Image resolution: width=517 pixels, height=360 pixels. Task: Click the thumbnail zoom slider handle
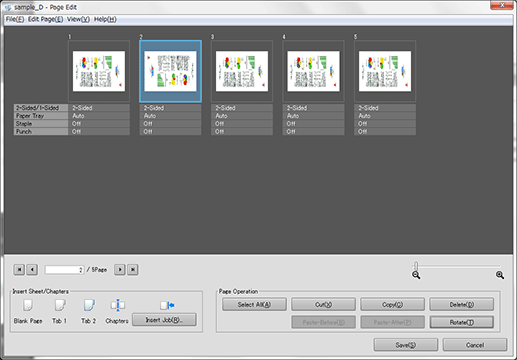coord(416,266)
